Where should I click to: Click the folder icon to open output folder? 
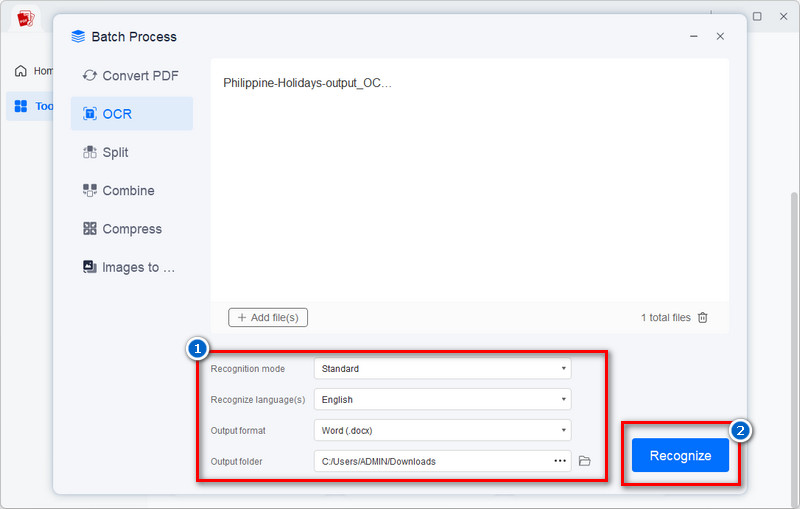[x=586, y=461]
